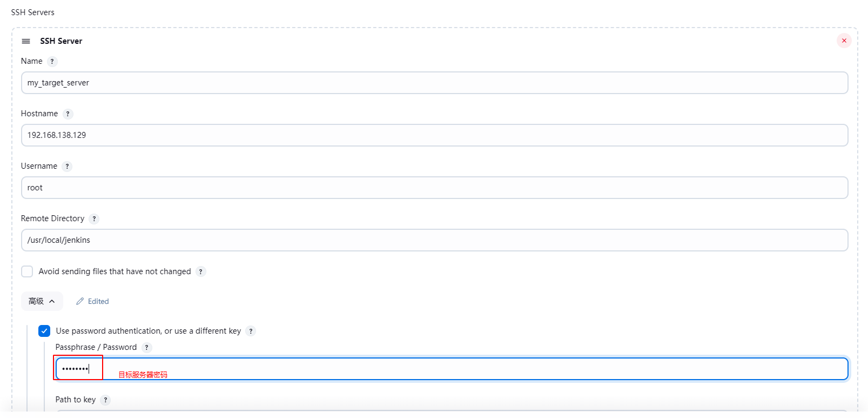868x418 pixels.
Task: Click the Remote Directory input /usr/local/jenkins
Action: (x=434, y=240)
